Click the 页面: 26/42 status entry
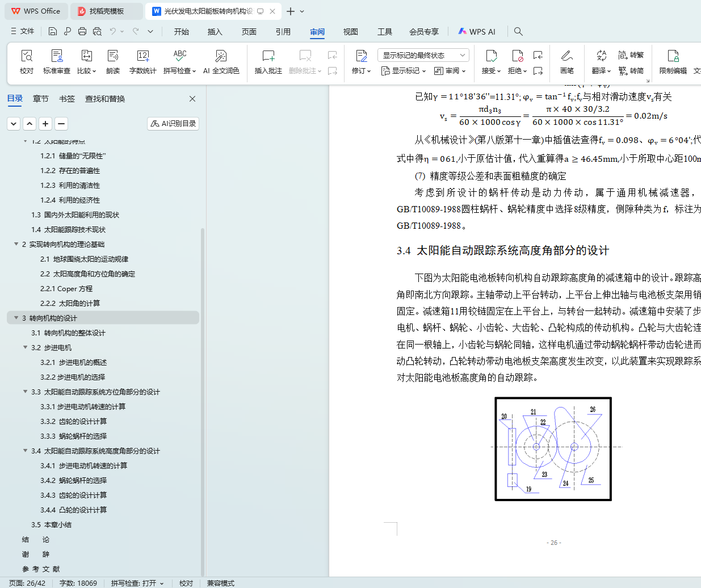The image size is (701, 588). 27,583
